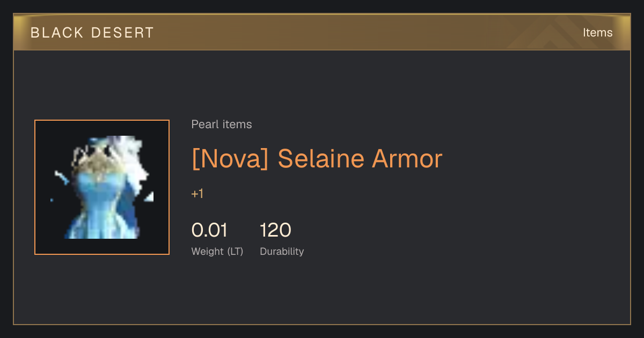
Task: Click the word BLACK in the header
Action: (x=57, y=33)
